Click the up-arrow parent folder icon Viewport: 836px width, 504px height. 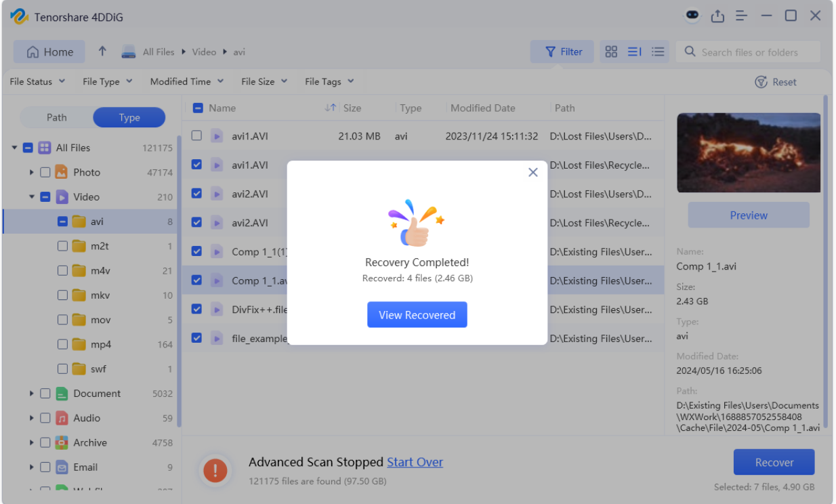[x=102, y=51]
